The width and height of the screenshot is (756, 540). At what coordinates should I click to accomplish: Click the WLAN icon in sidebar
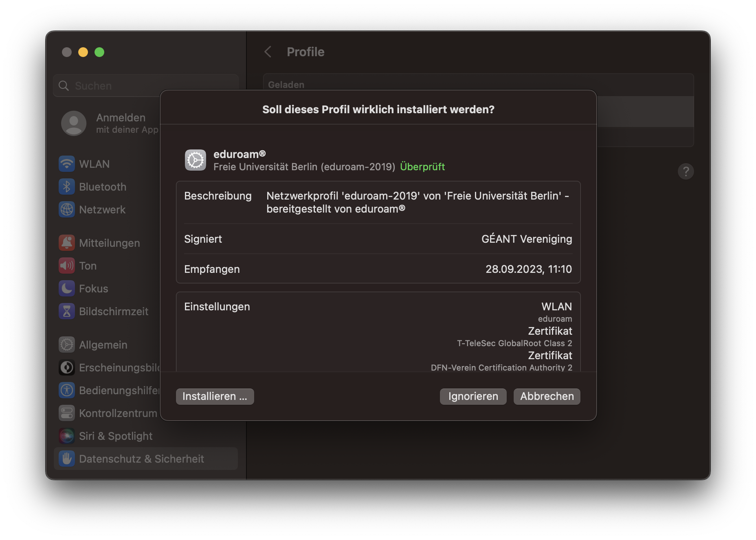pos(67,164)
